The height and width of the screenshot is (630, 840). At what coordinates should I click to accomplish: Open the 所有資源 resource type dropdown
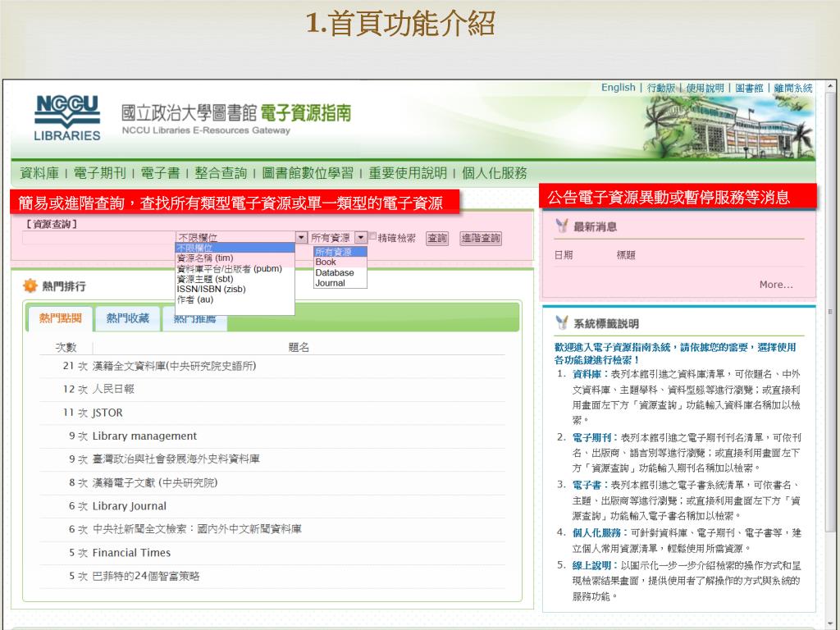[361, 238]
